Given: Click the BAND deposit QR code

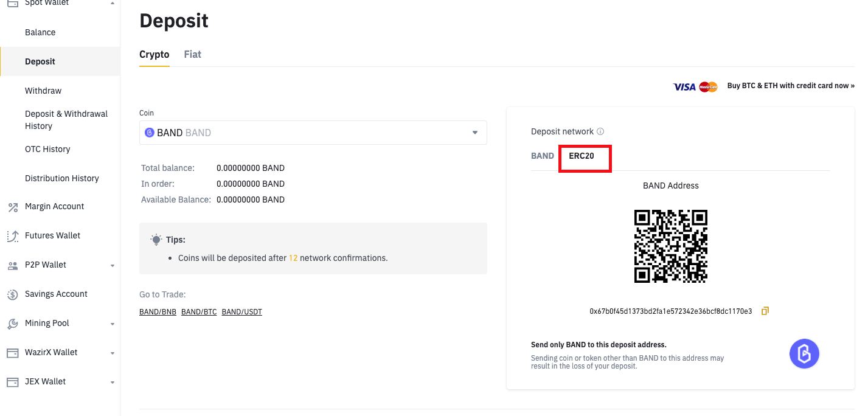Looking at the screenshot, I should pos(671,246).
